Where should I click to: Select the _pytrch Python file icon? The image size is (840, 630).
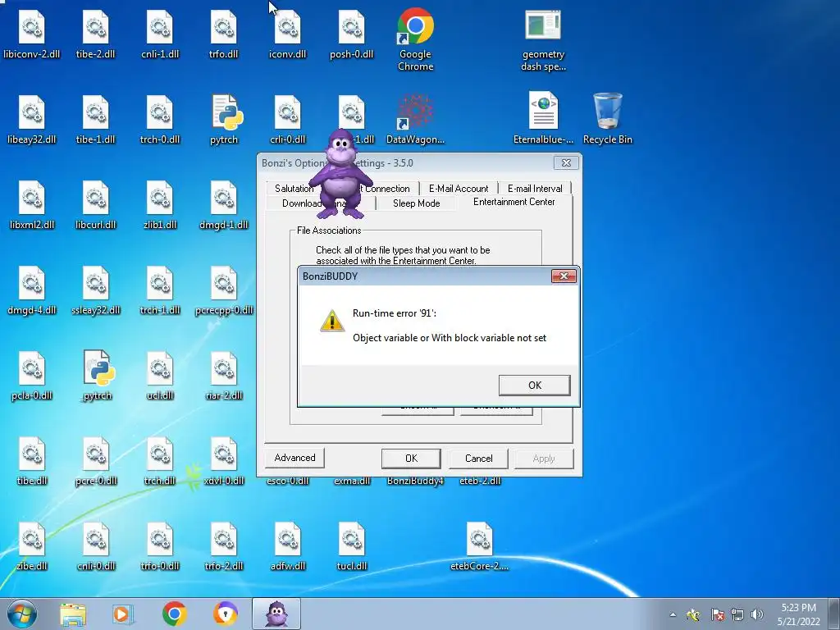(96, 374)
